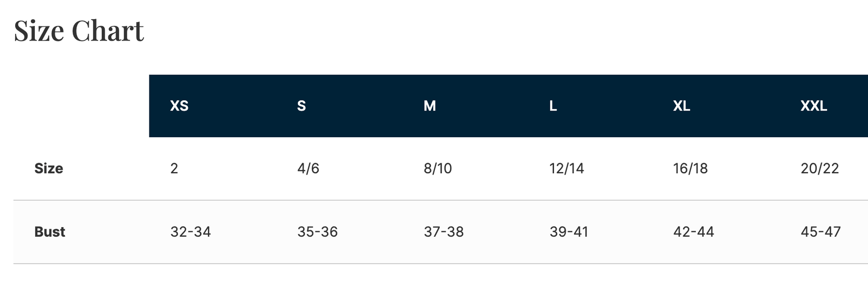Select the 12/14 size cell
868x291 pixels.
pos(566,168)
